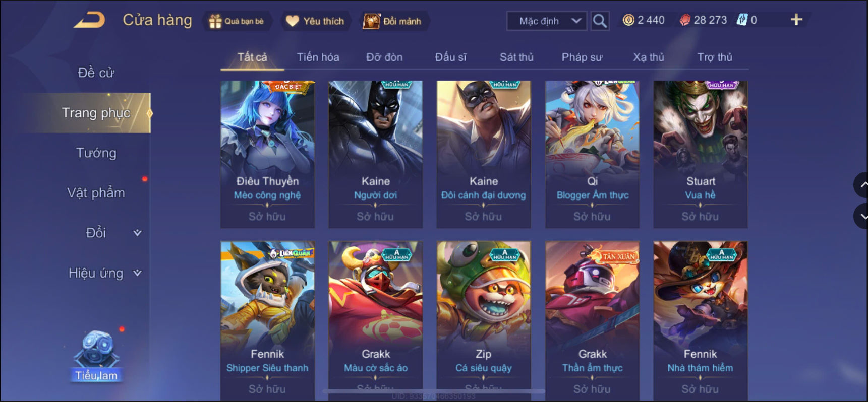The image size is (868, 402).
Task: Go to the Đề cử section
Action: [x=96, y=73]
